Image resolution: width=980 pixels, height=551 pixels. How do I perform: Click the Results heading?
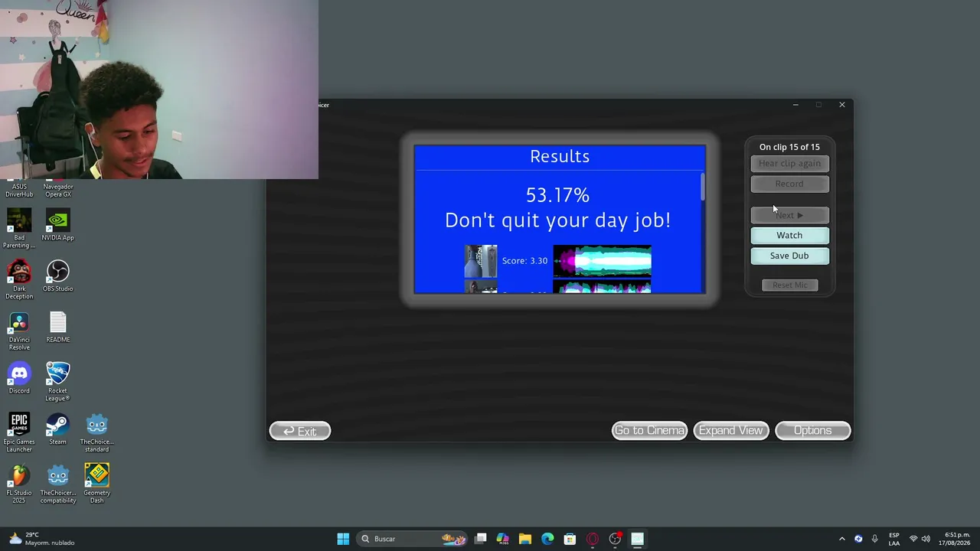point(560,156)
